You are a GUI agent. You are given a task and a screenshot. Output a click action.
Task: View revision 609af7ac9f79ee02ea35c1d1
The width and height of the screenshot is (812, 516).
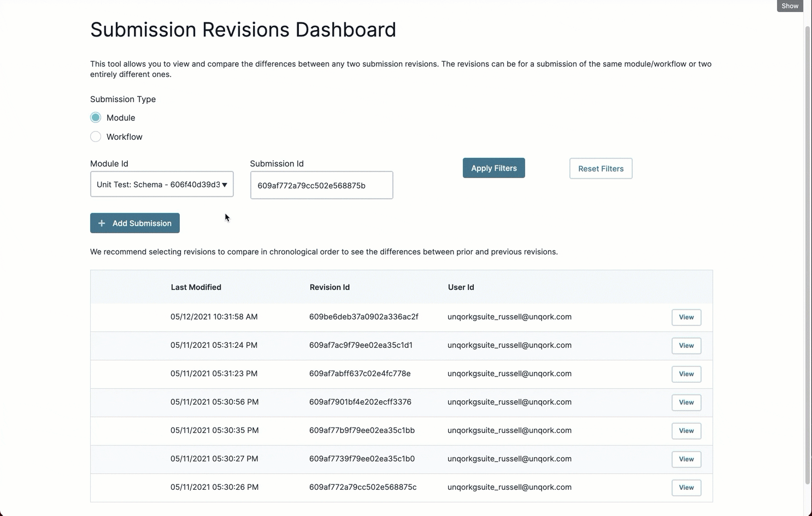tap(686, 346)
